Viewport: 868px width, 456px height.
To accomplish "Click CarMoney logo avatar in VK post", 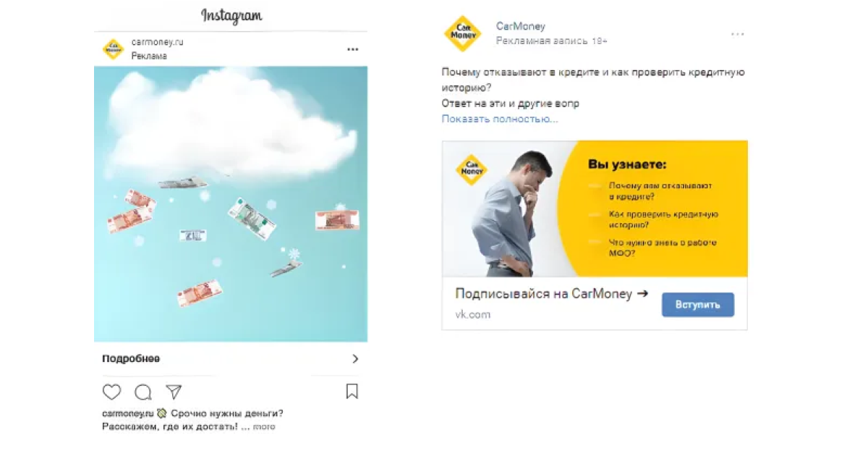I will pos(462,33).
